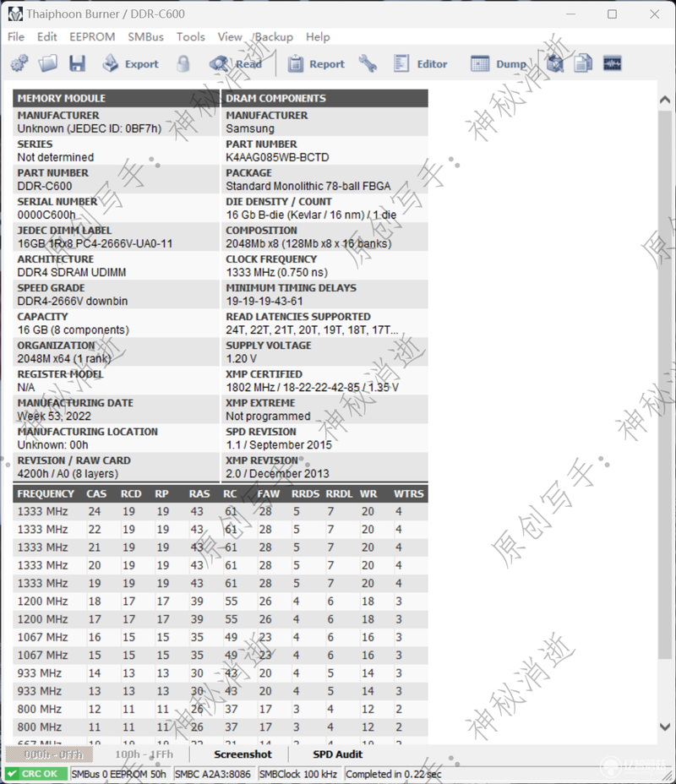Click the 'Not programmed' XMP Extreme value
This screenshot has height=784, width=676.
[268, 416]
